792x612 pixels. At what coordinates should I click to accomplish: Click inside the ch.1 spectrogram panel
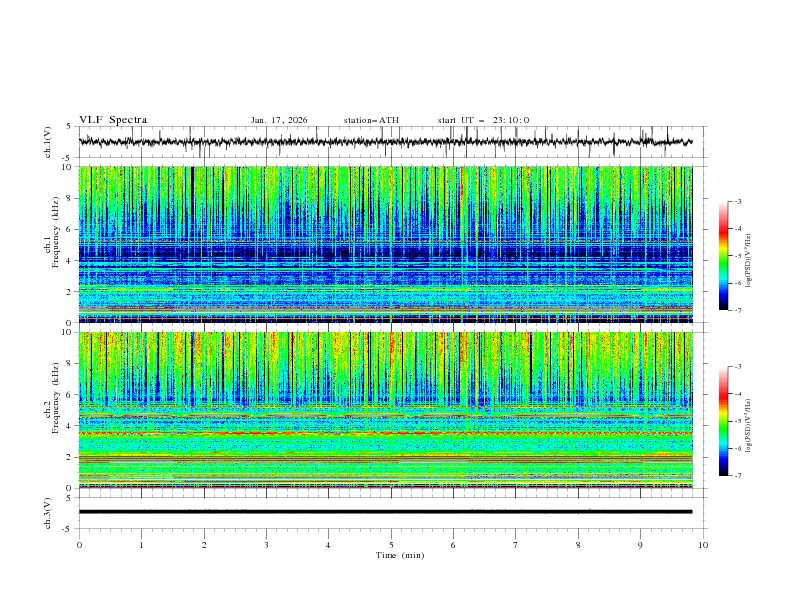(x=386, y=244)
